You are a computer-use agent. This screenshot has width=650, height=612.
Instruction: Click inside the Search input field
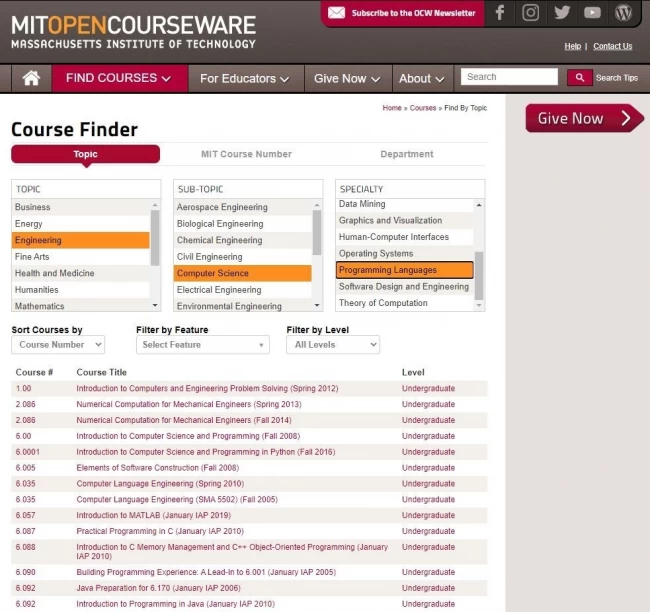tap(509, 77)
